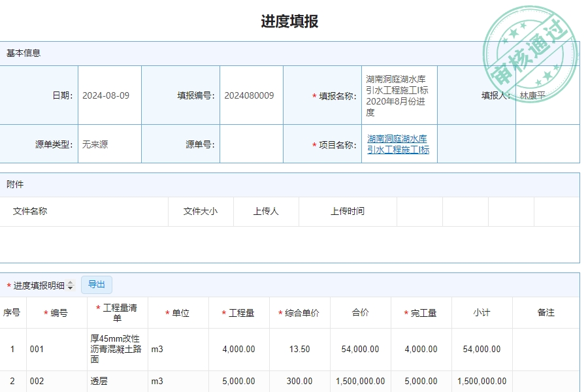Click the 上传时间 column header
The height and width of the screenshot is (392, 588).
(x=348, y=211)
